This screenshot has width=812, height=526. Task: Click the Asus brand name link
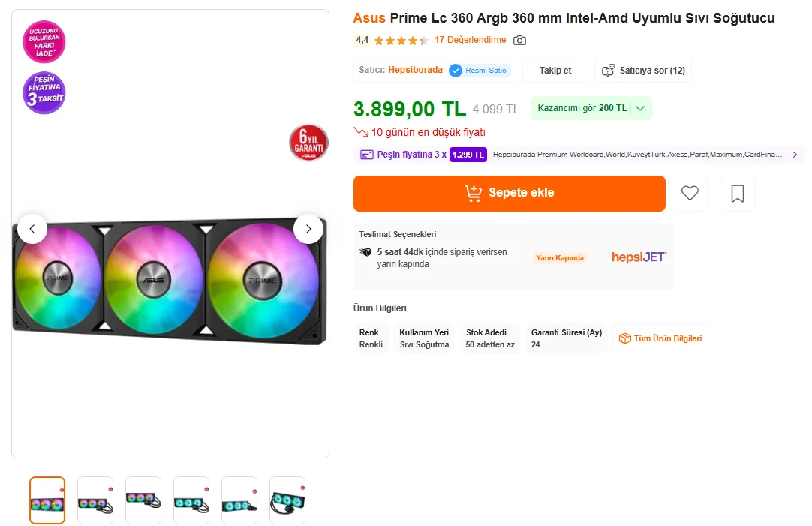[369, 18]
